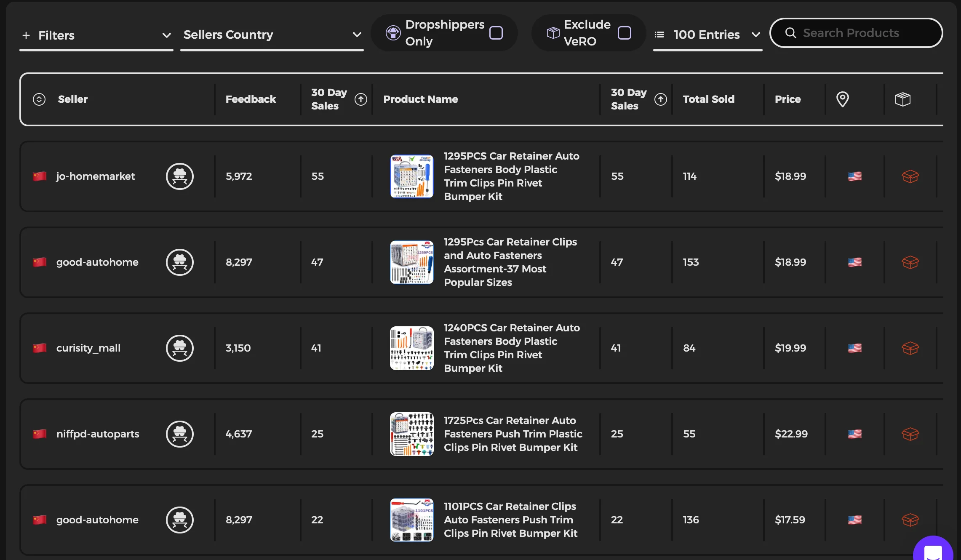Click the magnifier icon in search box
This screenshot has width=961, height=560.
791,33
